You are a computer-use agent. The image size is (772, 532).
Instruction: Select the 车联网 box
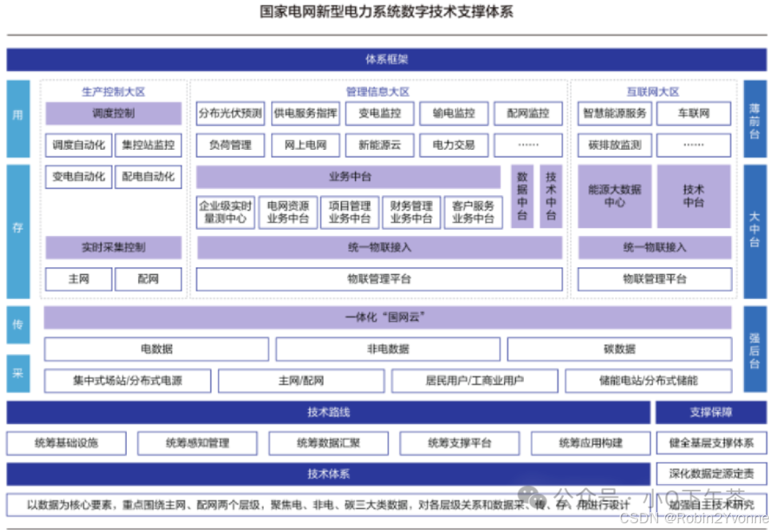tap(694, 113)
